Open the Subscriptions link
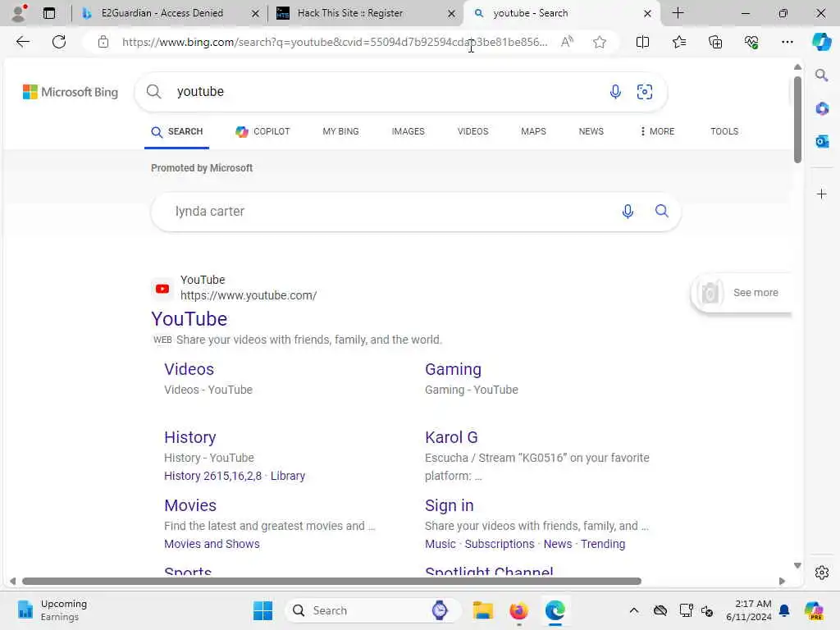Screen dimensions: 840x630 tap(500, 544)
